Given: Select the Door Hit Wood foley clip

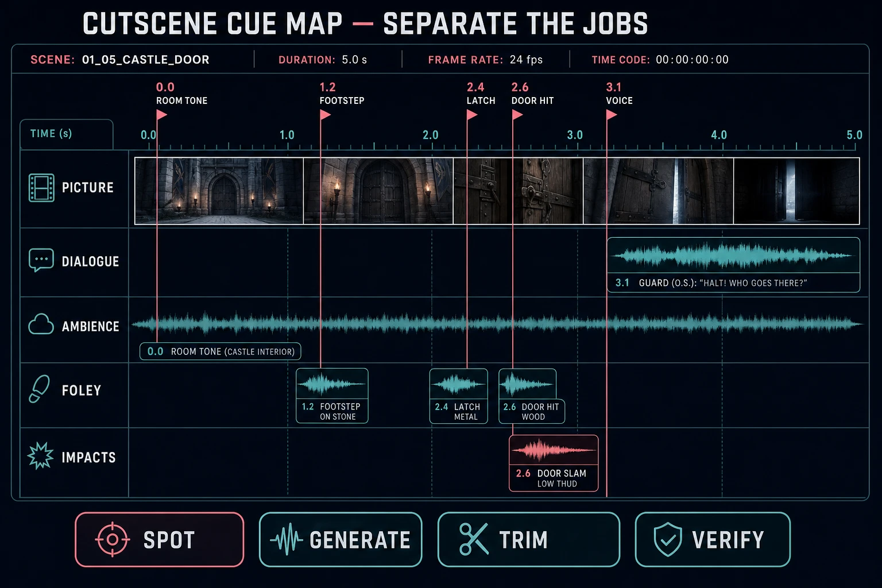Looking at the screenshot, I should (531, 396).
